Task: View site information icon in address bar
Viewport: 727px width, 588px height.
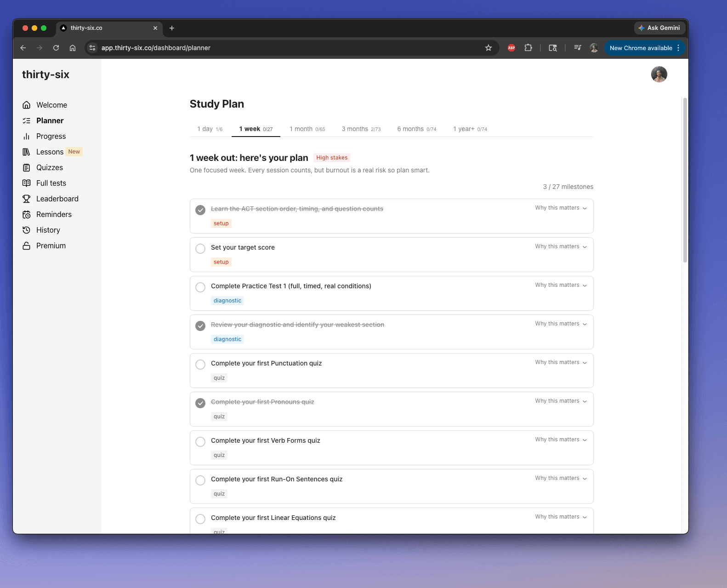Action: [92, 48]
